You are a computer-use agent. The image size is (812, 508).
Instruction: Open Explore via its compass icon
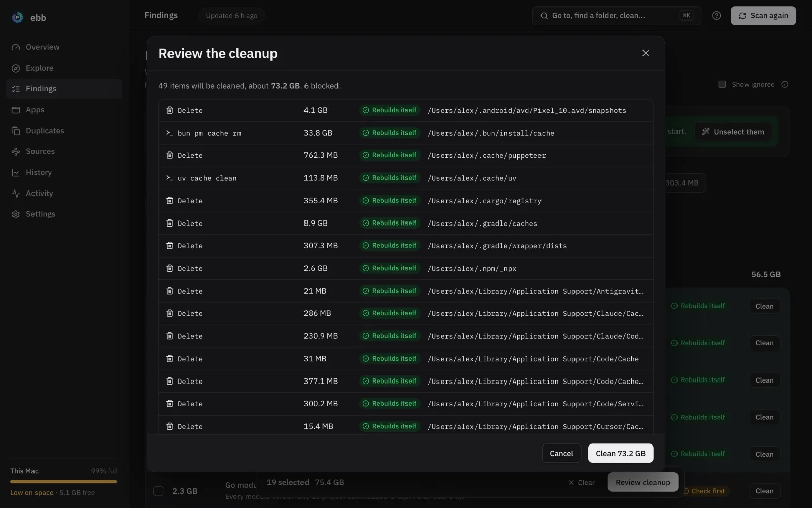[x=16, y=68]
